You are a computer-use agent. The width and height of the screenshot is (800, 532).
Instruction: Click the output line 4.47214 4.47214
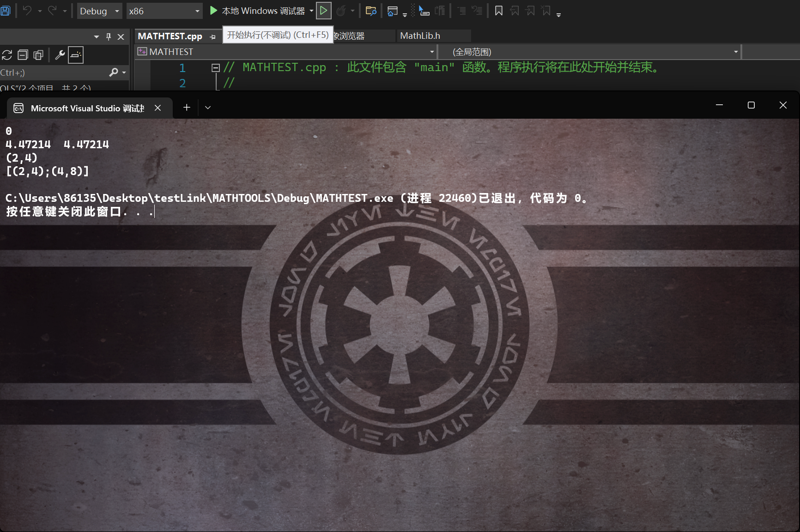[x=57, y=145]
